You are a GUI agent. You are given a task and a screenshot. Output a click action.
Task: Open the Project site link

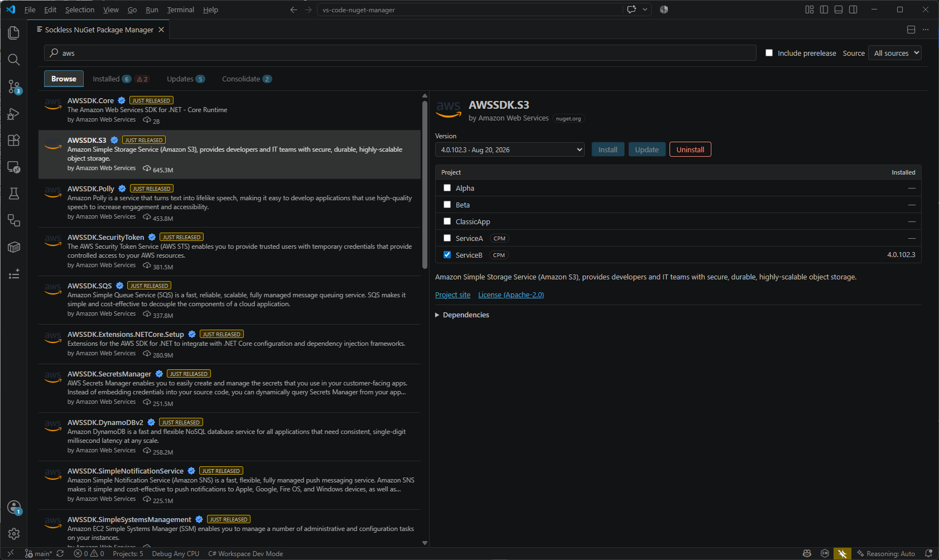pyautogui.click(x=452, y=295)
